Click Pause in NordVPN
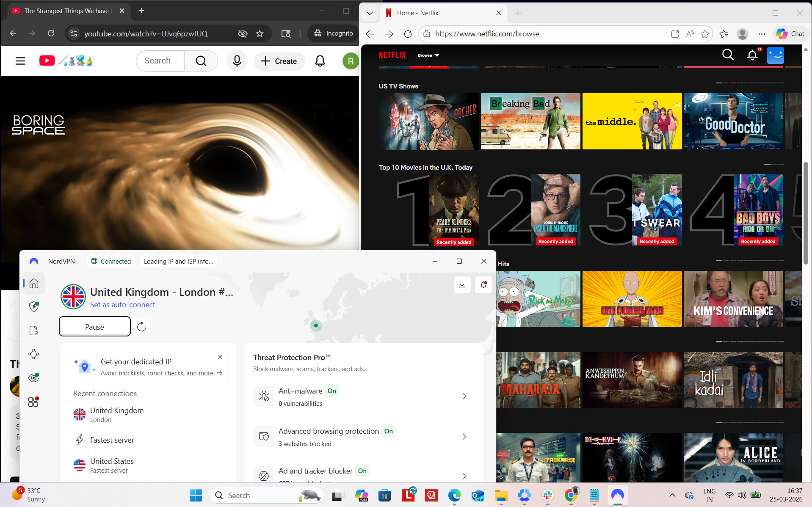The width and height of the screenshot is (812, 507). click(94, 326)
